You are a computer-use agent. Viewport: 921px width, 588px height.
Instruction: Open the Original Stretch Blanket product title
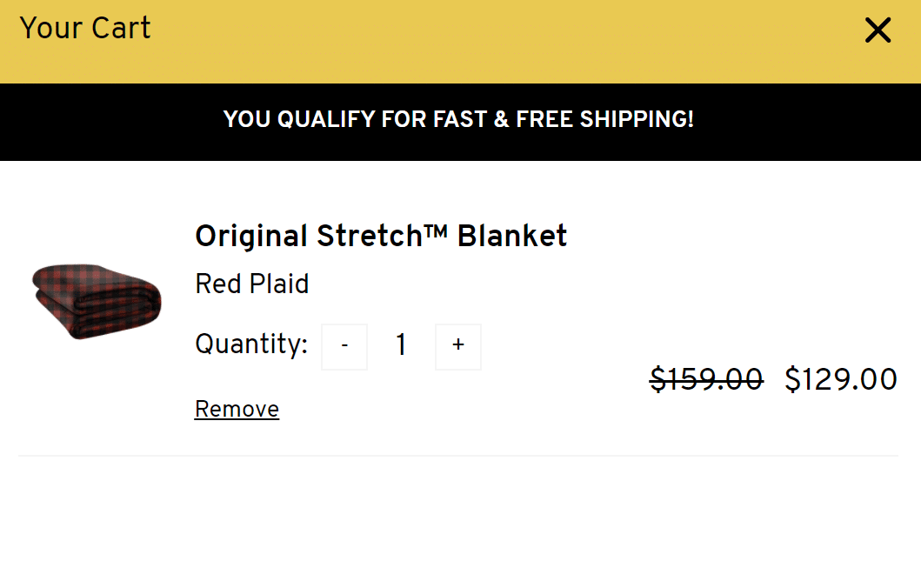pos(381,236)
